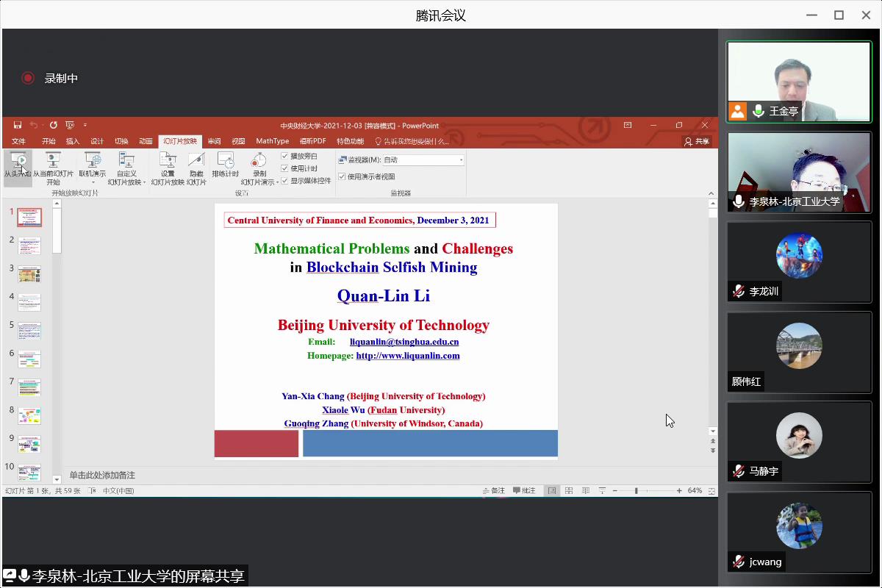Expand Record Slide Show (录制幻灯片演示) dropdown arrow
This screenshot has width=882, height=588.
point(277,182)
